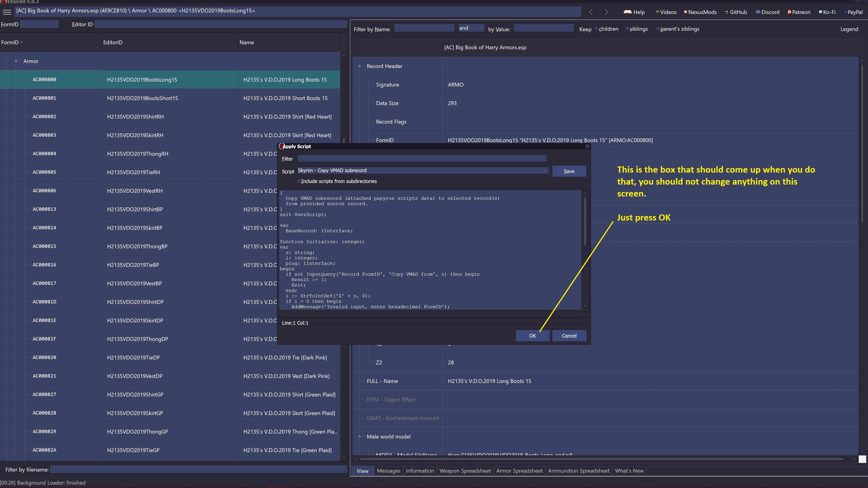Viewport: 868px width, 488px height.
Task: Navigate forward with right arrow
Action: pos(606,12)
